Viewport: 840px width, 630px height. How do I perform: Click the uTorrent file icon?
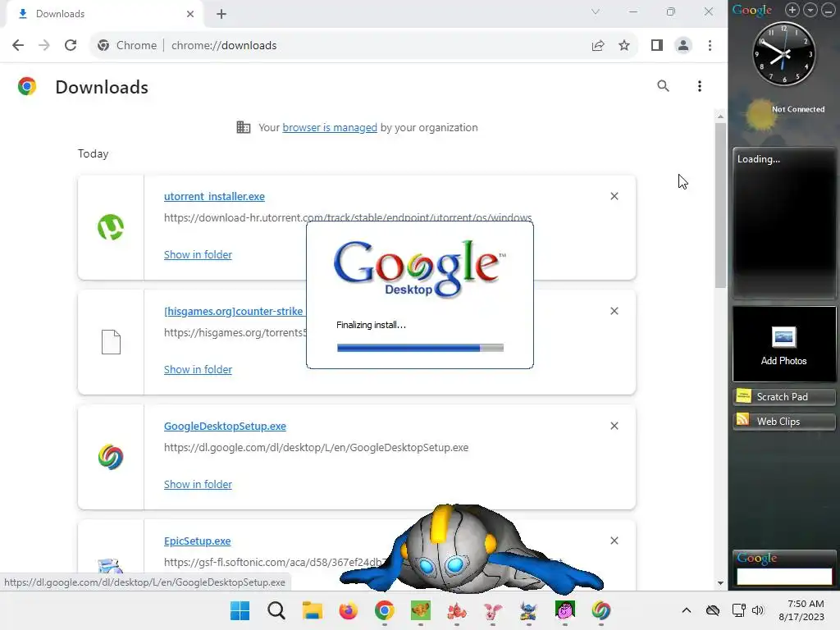[111, 227]
